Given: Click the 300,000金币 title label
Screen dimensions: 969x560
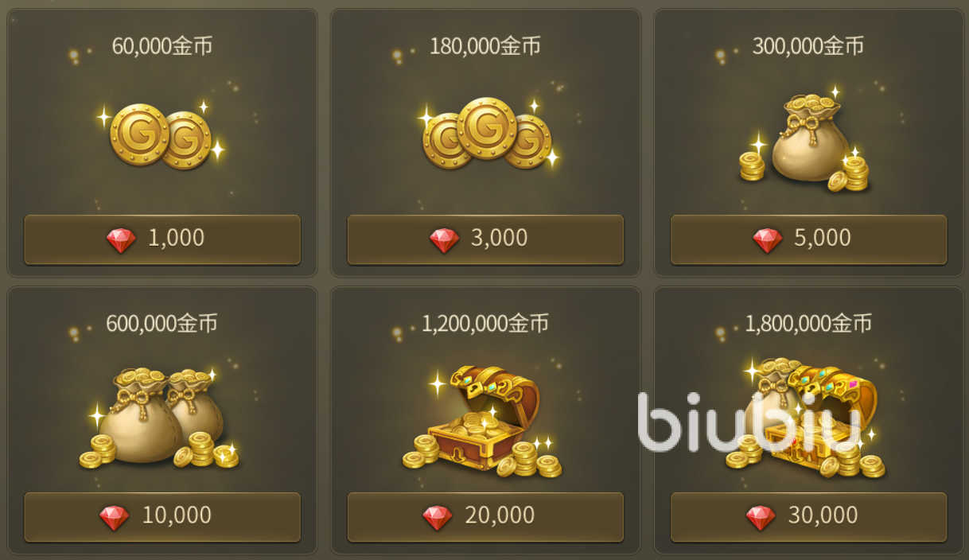Looking at the screenshot, I should [x=808, y=46].
